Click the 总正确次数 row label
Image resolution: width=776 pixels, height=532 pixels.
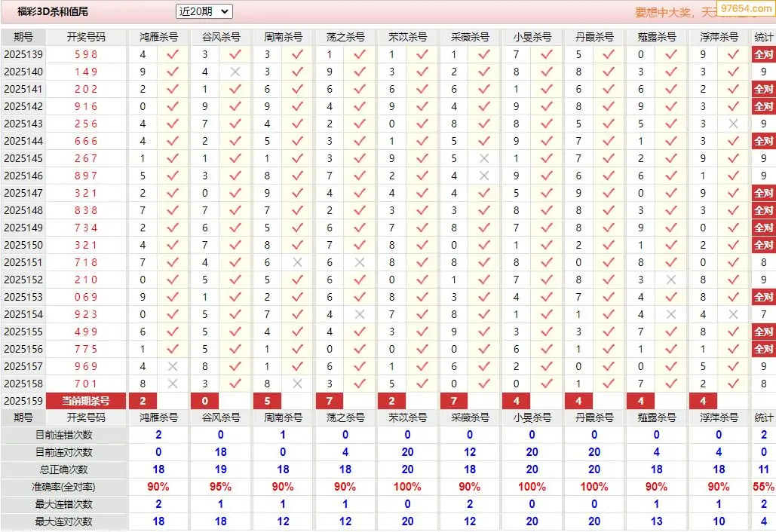click(64, 469)
